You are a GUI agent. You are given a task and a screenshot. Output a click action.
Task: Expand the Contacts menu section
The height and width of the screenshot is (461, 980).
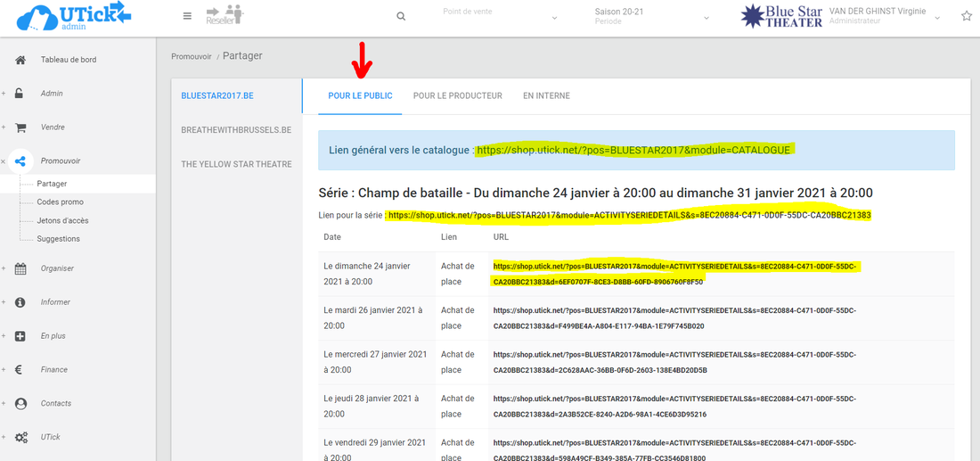[x=55, y=404]
